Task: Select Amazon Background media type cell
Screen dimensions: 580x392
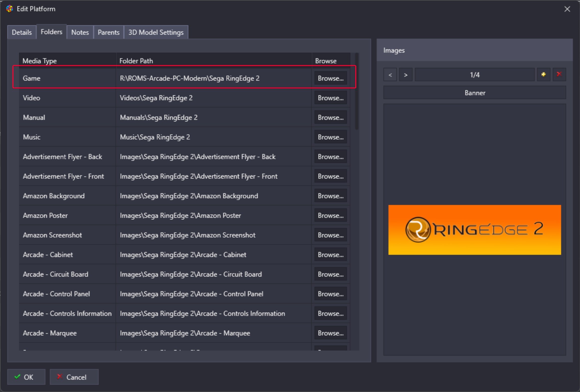Action: (x=67, y=196)
